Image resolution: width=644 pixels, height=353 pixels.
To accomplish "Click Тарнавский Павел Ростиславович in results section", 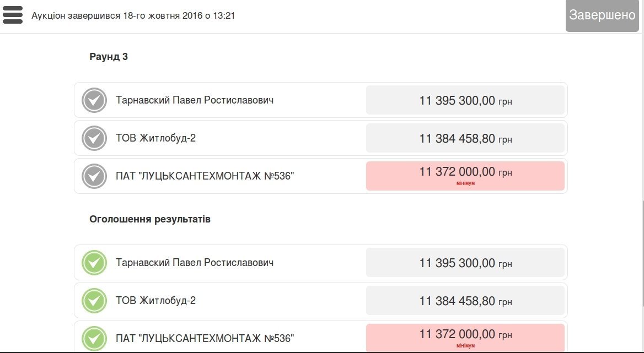I will 195,263.
